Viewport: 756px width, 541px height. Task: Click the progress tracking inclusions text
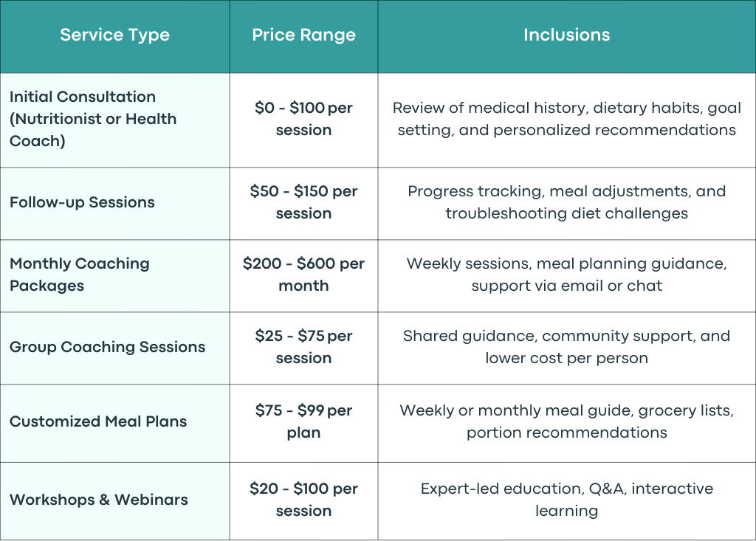pyautogui.click(x=566, y=202)
